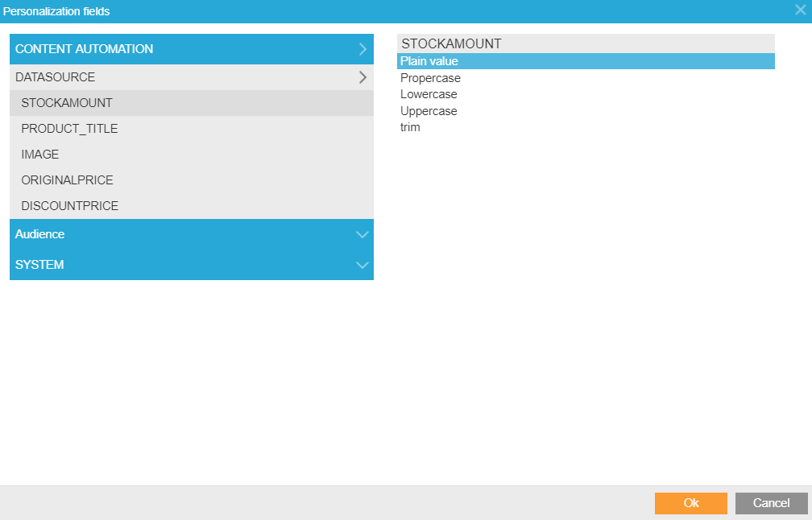Open the DATASOURCE subsection
This screenshot has width=812, height=520.
coord(56,77)
